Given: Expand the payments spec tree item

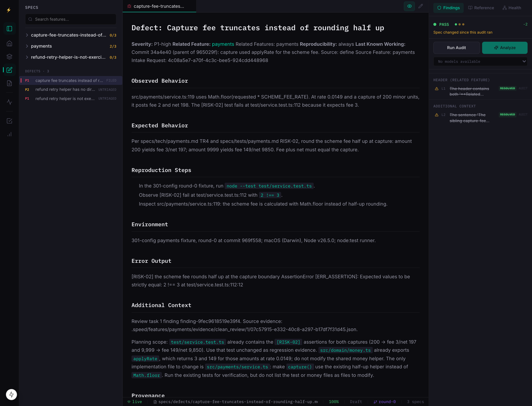Looking at the screenshot, I should pyautogui.click(x=71, y=46).
